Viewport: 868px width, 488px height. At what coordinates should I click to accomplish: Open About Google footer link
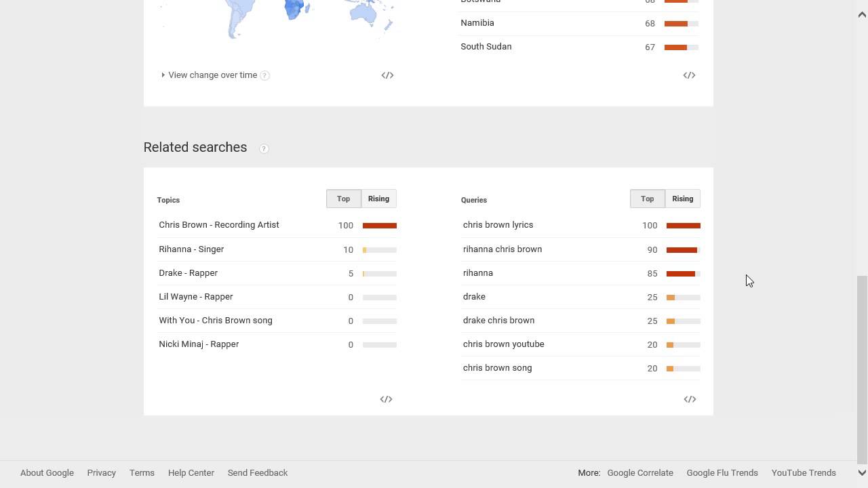[47, 473]
